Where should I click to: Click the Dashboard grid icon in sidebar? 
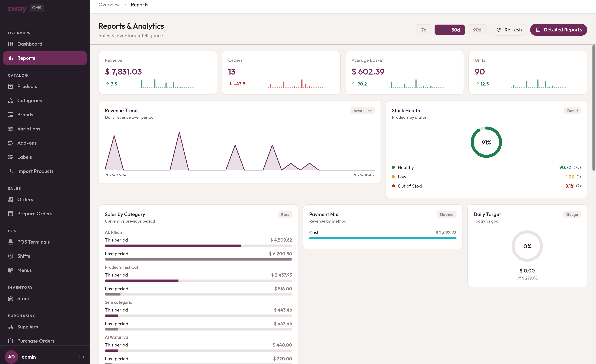[11, 44]
